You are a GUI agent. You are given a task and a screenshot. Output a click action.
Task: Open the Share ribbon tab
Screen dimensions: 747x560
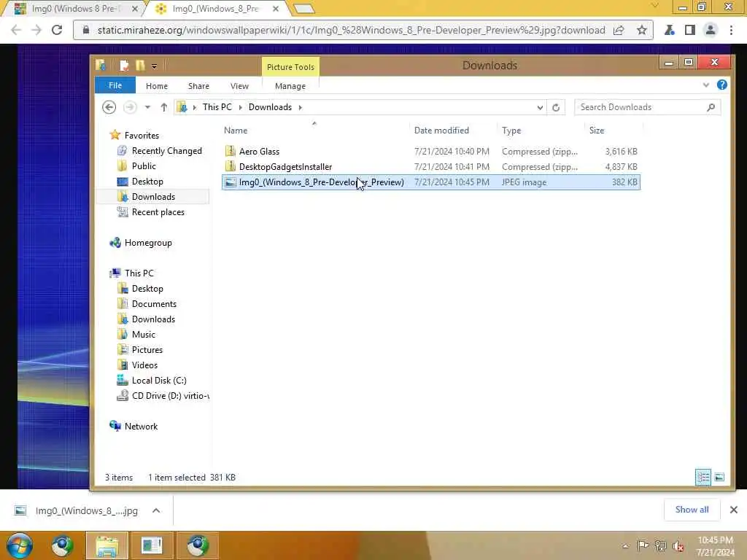click(x=198, y=86)
